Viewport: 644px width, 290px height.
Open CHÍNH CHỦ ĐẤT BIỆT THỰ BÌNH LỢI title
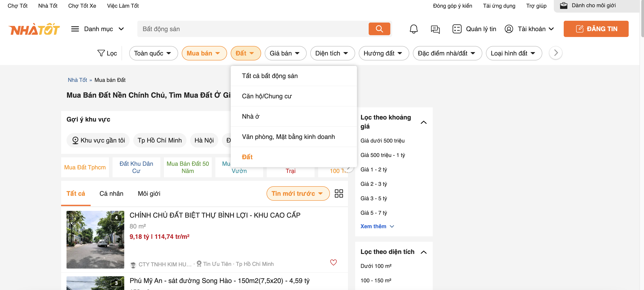[215, 215]
